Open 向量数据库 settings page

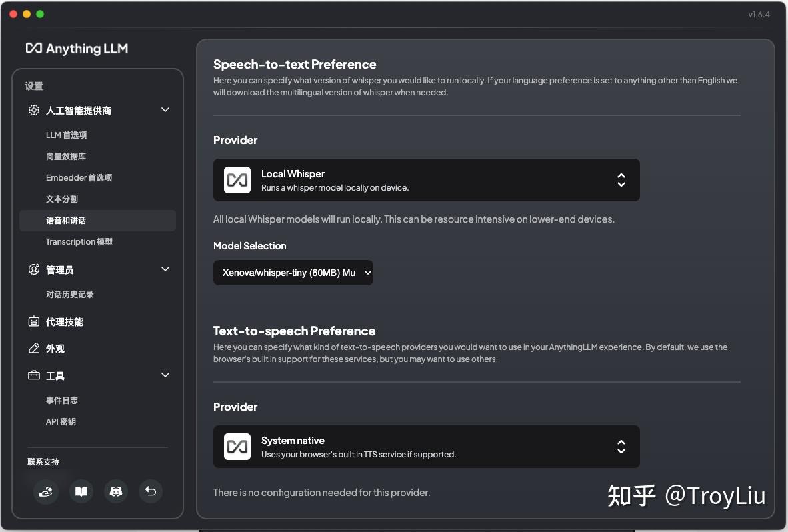(x=66, y=156)
